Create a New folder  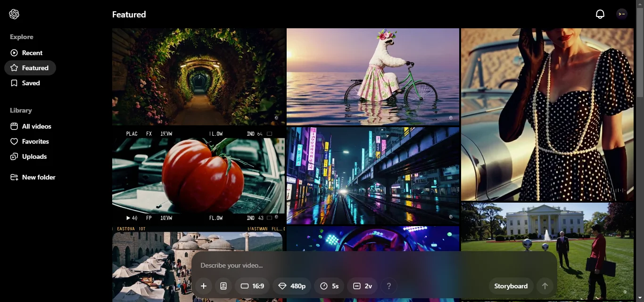pyautogui.click(x=33, y=177)
